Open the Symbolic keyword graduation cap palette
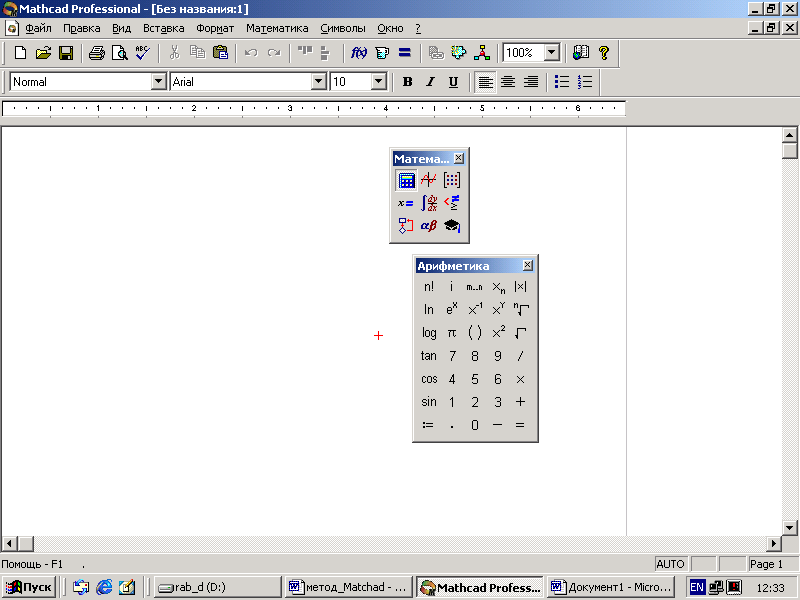The height and width of the screenshot is (600, 800). (452, 226)
